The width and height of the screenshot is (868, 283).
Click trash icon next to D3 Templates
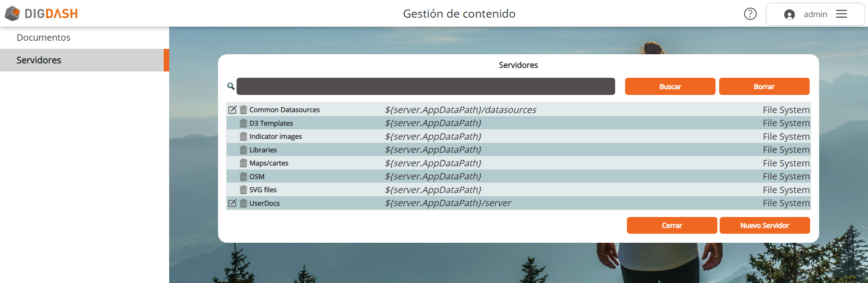point(243,123)
